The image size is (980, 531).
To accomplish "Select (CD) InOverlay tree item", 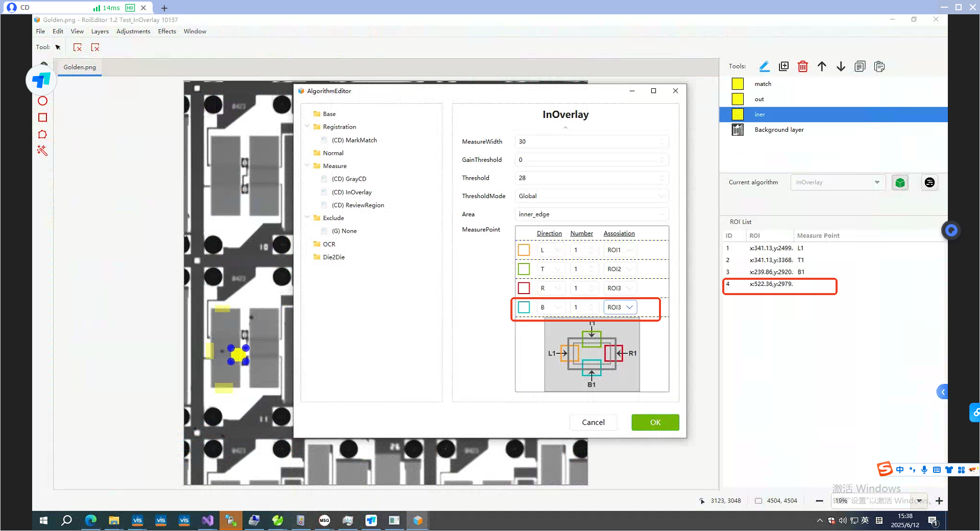I will [351, 192].
